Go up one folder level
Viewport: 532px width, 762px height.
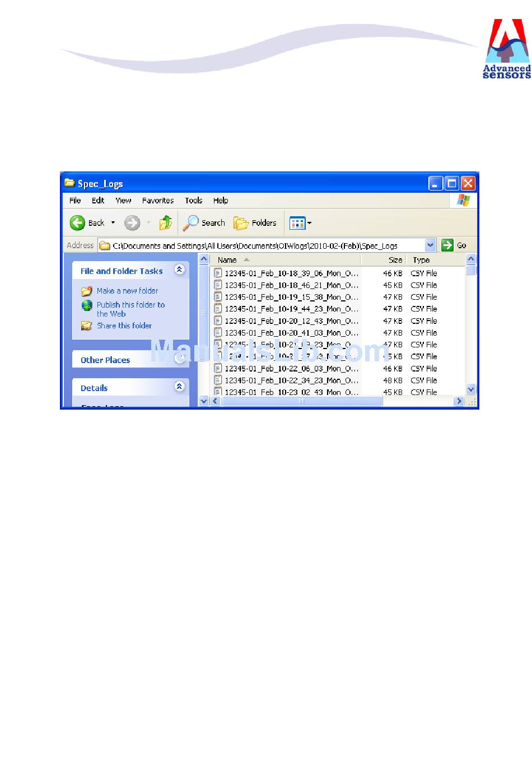click(165, 223)
